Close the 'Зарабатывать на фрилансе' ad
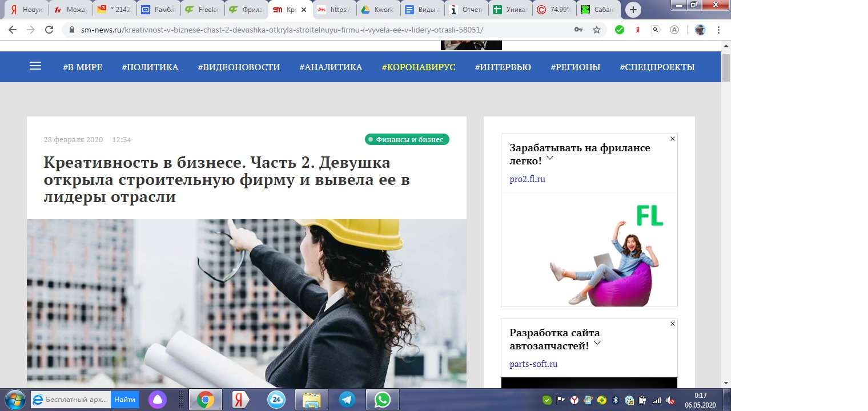868x411 pixels. [x=673, y=139]
